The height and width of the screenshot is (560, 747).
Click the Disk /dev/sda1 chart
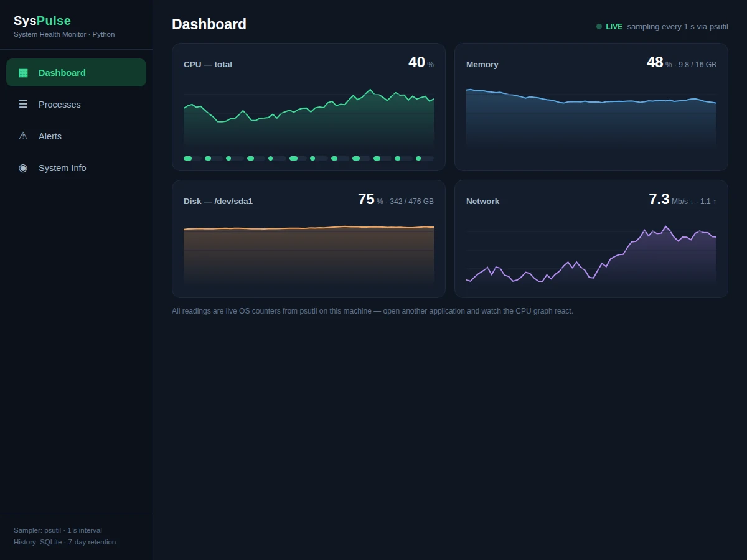point(309,251)
